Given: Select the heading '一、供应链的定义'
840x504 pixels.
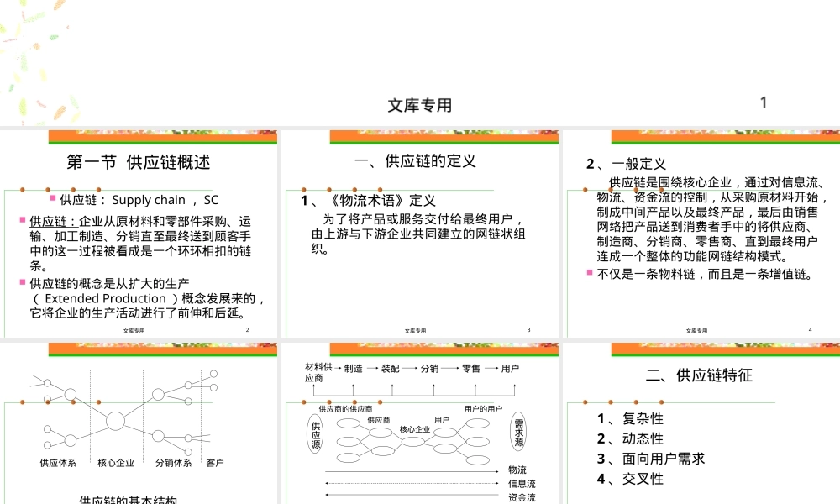Looking at the screenshot, I should coord(415,161).
